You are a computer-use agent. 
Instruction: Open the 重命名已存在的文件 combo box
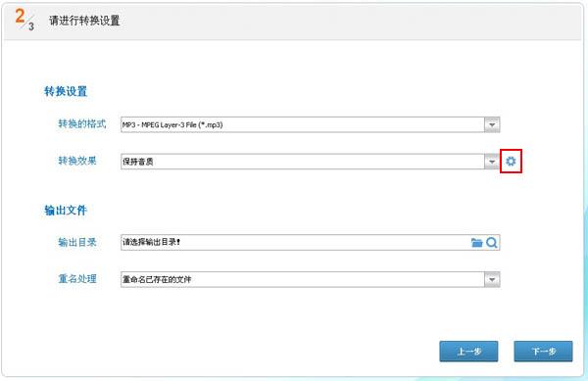pos(310,279)
